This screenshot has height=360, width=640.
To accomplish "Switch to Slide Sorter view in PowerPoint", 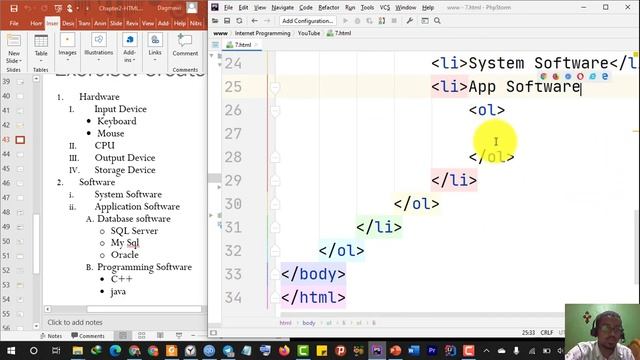I will [x=142, y=336].
